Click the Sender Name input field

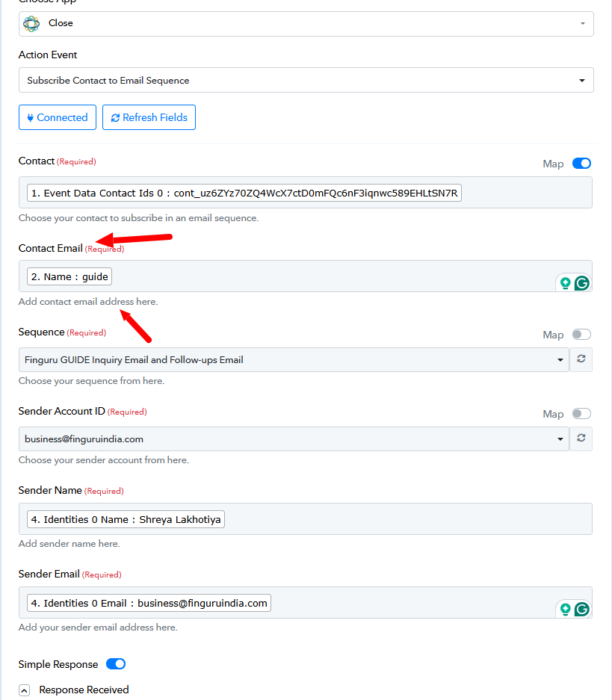pos(306,518)
